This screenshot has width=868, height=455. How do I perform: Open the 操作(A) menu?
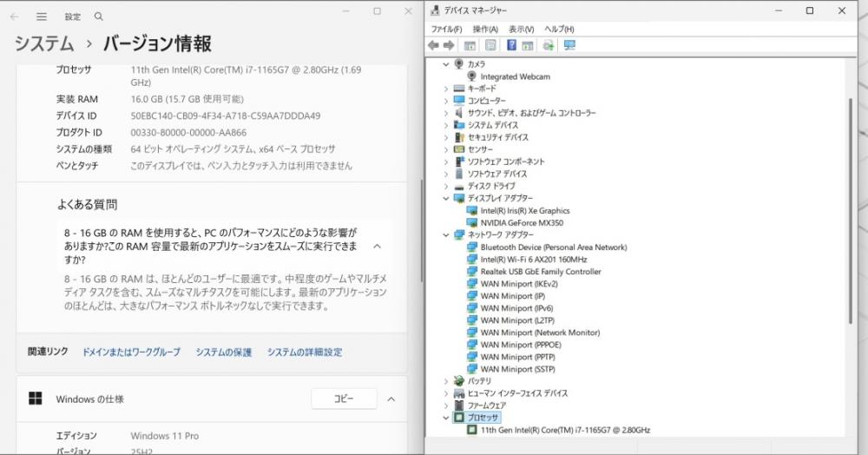485,29
